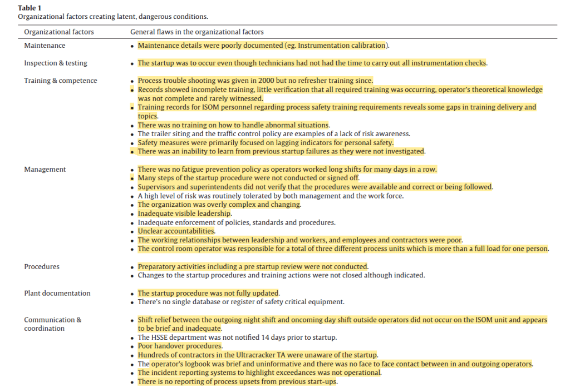The height and width of the screenshot is (392, 570).
Task: Click the 'Management' row label
Action: [45, 170]
